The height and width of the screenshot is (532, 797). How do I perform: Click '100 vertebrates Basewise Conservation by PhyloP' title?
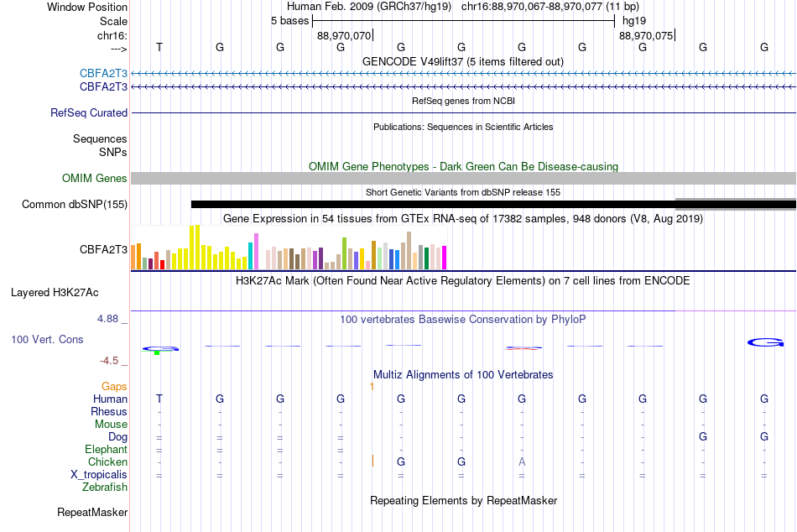(463, 320)
